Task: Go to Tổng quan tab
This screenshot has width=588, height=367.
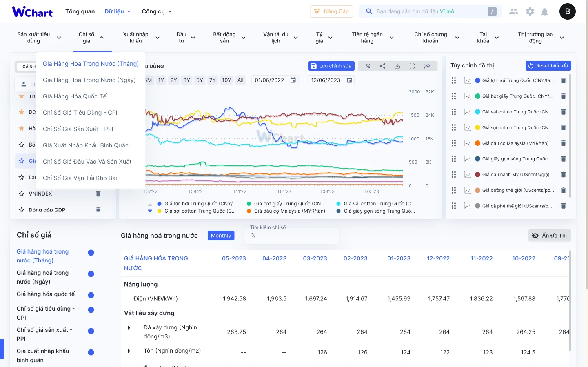Action: [x=80, y=11]
